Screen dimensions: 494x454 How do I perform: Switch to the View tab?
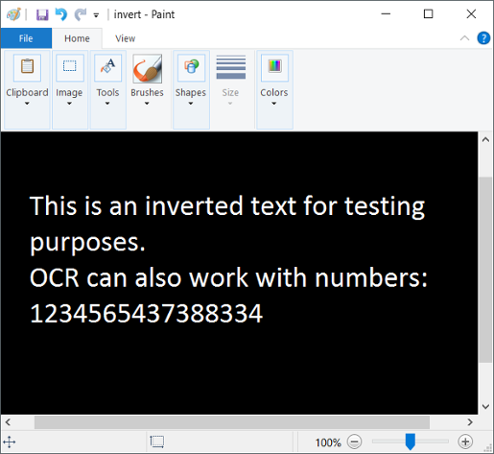click(125, 39)
